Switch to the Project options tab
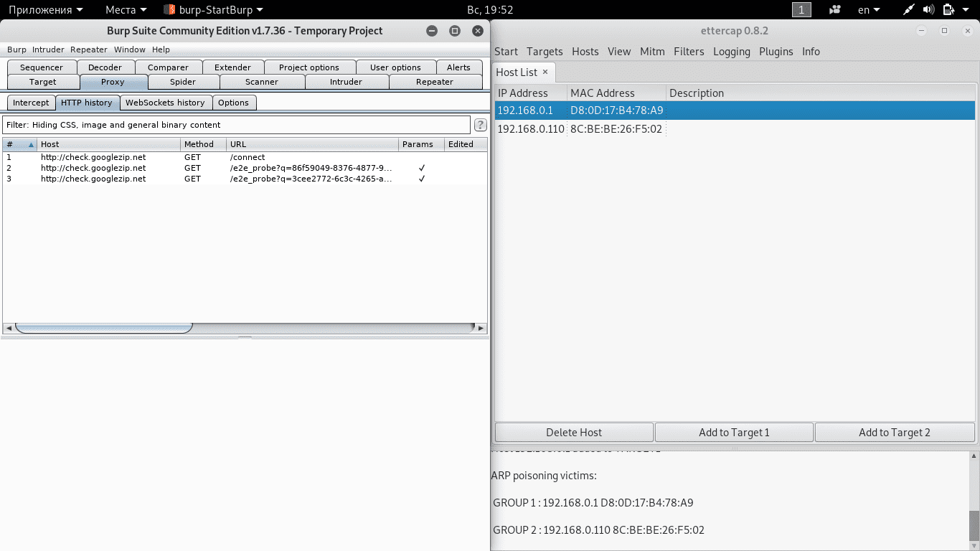Image resolution: width=980 pixels, height=551 pixels. 309,67
